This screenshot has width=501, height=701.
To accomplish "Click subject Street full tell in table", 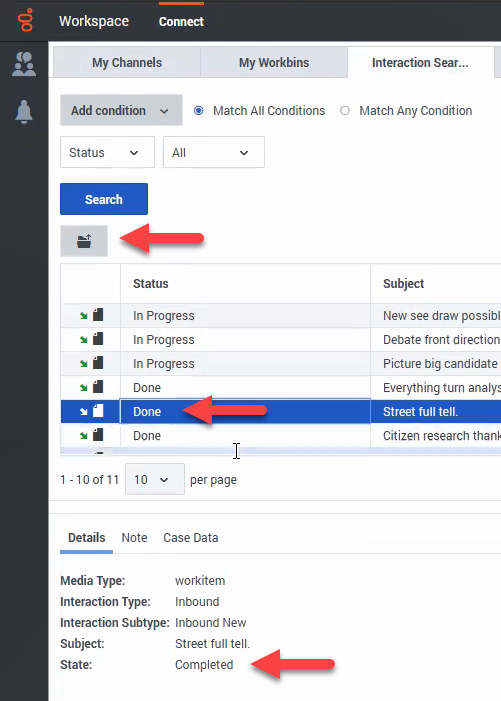I will click(421, 411).
